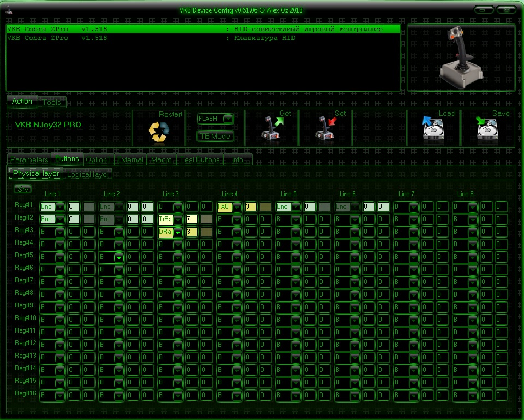Switch to the Tools tab
The image size is (524, 420).
point(51,102)
